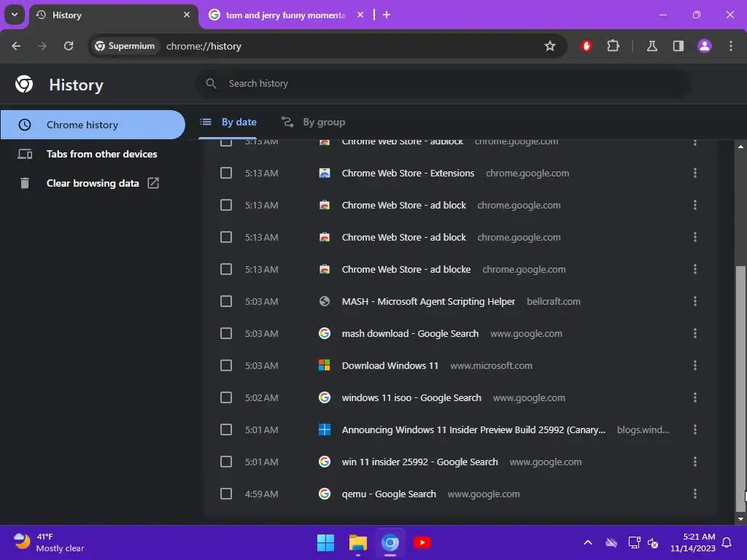747x560 pixels.
Task: Switch to By group view
Action: [313, 122]
